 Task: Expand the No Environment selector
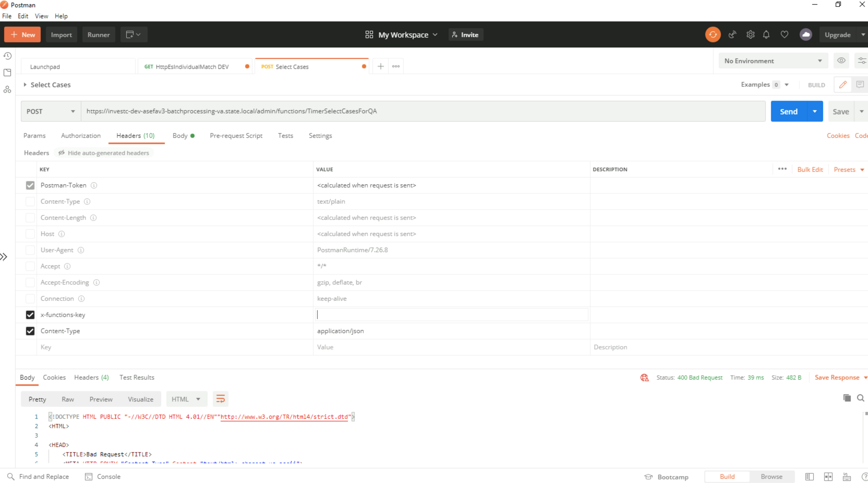coord(773,61)
